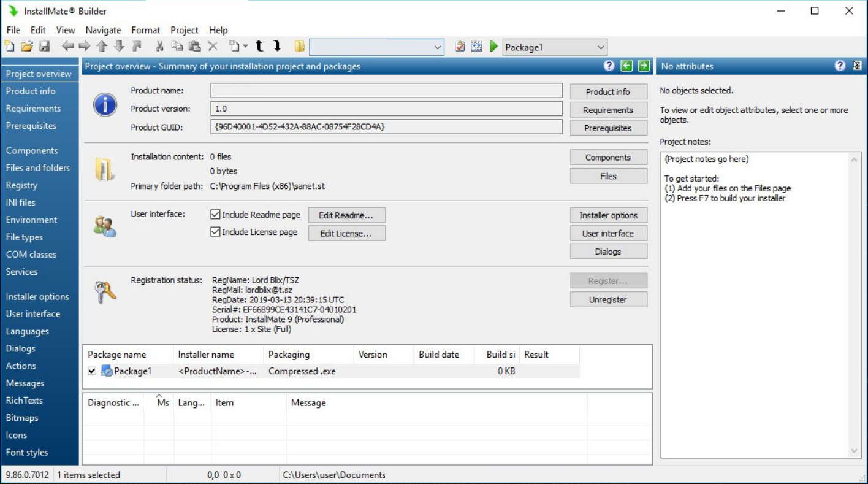The width and height of the screenshot is (868, 484).
Task: Click the Compressed .exe cell for Package1
Action: coord(302,371)
